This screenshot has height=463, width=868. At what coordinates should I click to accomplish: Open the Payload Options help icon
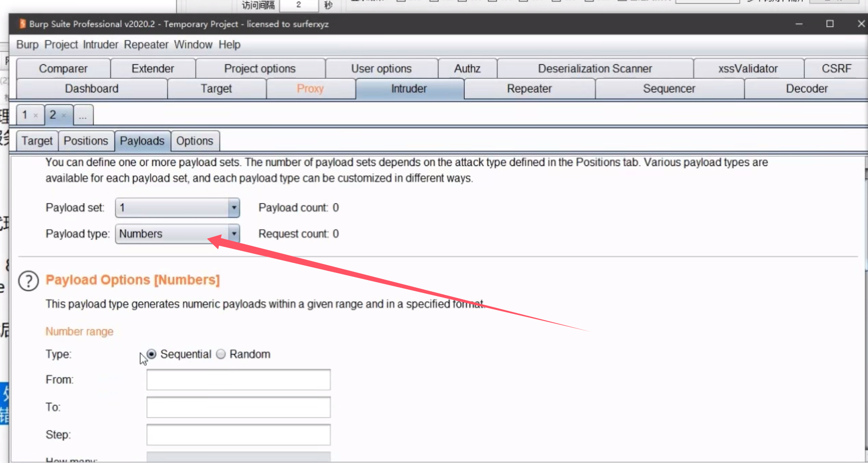tap(28, 281)
